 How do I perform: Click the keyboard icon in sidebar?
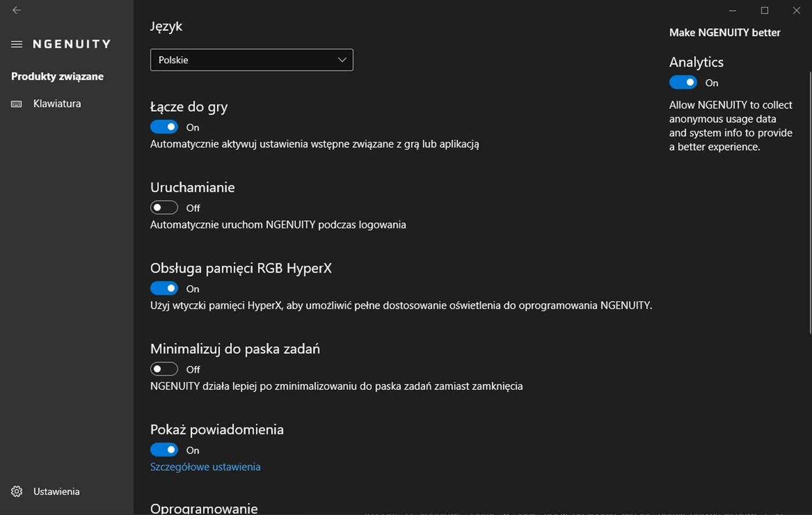coord(17,104)
